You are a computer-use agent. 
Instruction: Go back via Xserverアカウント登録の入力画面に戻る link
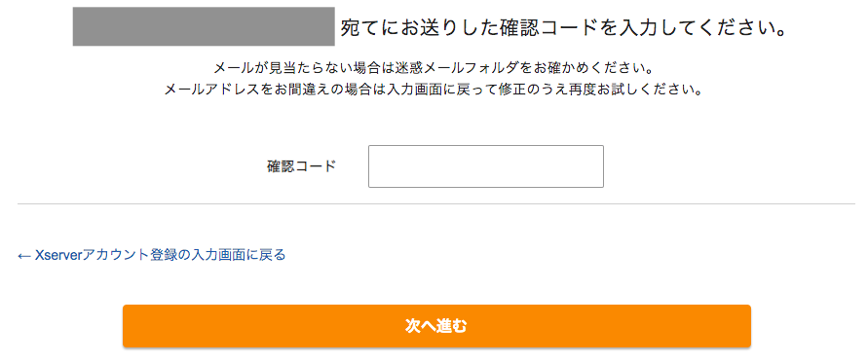click(x=152, y=255)
